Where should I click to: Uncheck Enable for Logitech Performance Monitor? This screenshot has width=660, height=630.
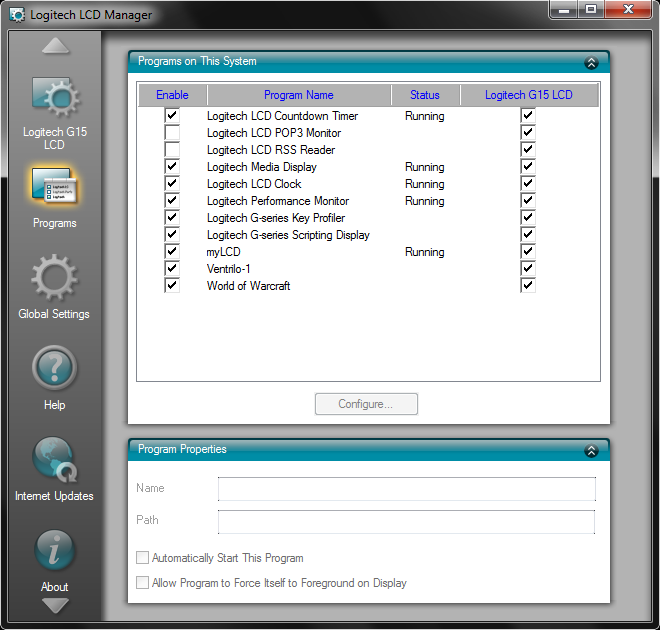pos(172,201)
